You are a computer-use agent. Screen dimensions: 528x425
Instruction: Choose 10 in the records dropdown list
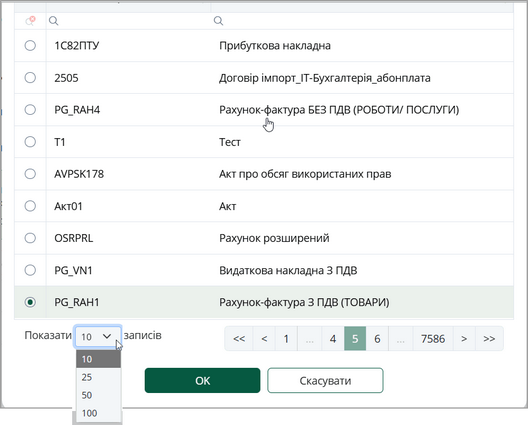point(98,359)
